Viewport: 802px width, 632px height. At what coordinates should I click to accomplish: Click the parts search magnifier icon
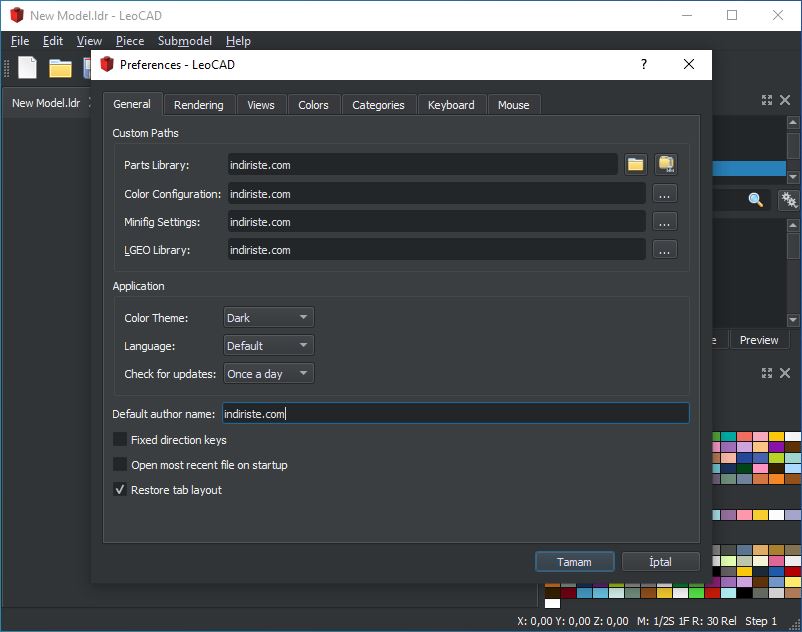(755, 199)
